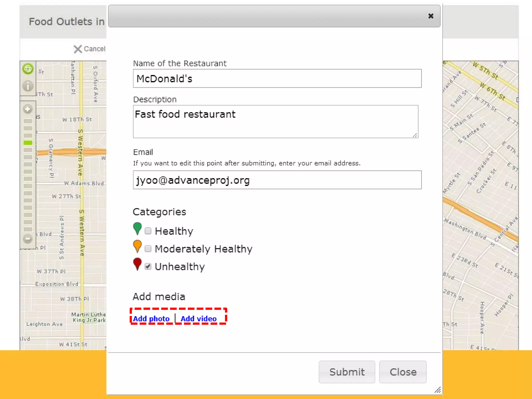Select the green zoom level slider segment

[x=28, y=143]
